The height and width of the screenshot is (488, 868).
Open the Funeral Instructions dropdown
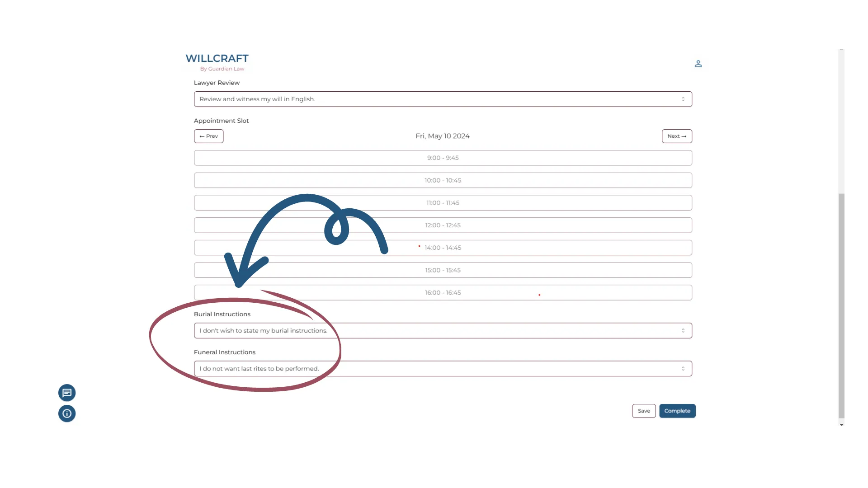(x=443, y=369)
